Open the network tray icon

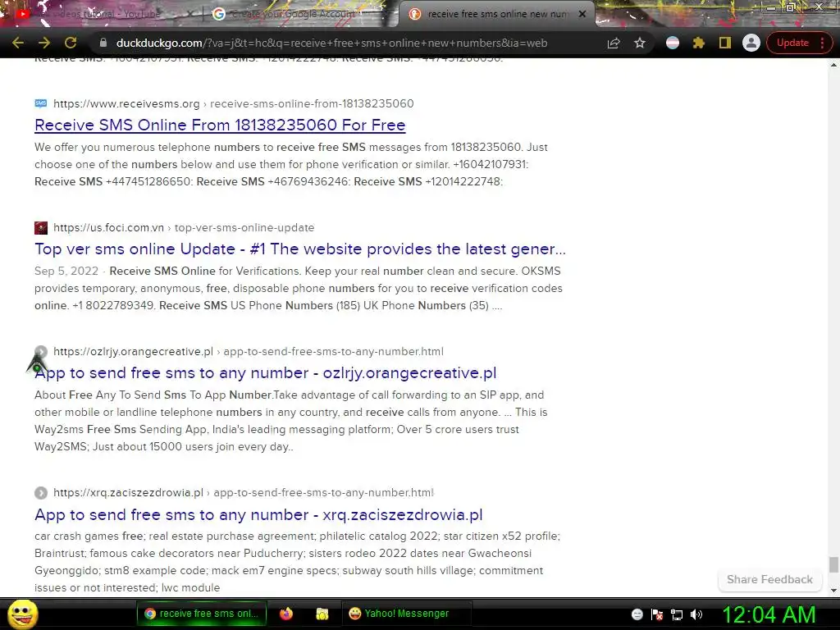point(677,615)
